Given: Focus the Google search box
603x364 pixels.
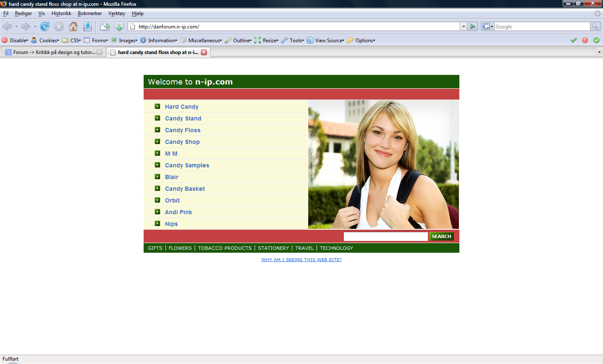Looking at the screenshot, I should 542,26.
